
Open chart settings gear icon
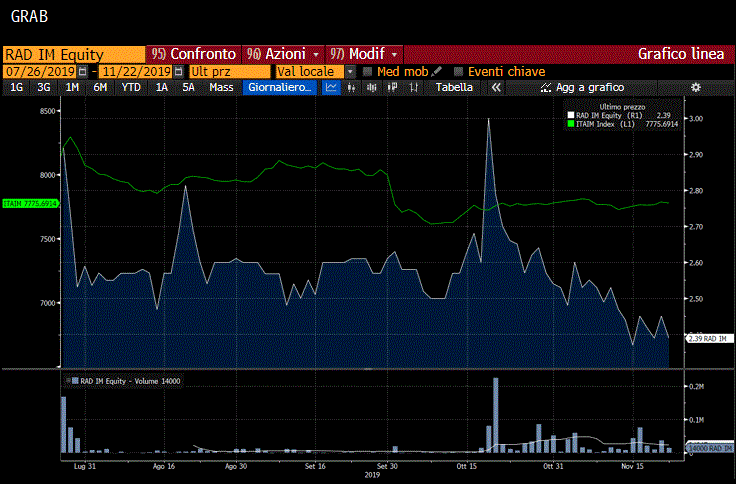click(x=696, y=88)
